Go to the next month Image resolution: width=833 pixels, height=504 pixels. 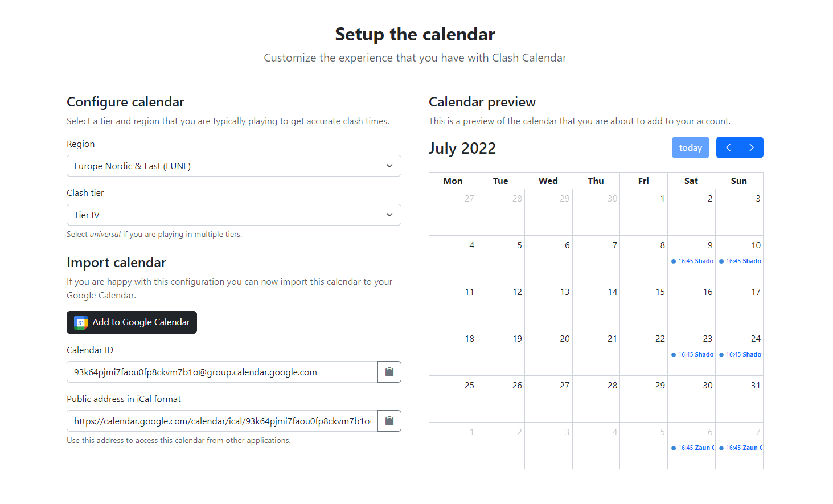coord(752,147)
